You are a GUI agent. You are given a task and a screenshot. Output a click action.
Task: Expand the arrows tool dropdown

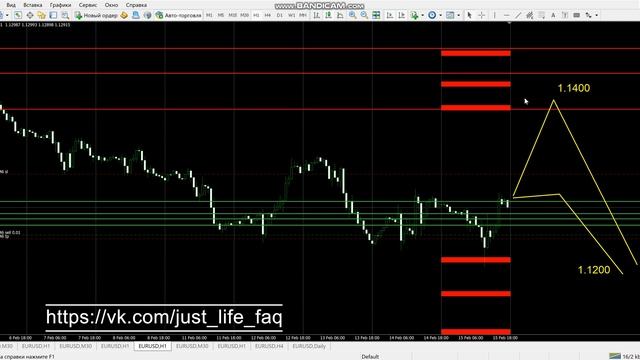[x=597, y=15]
